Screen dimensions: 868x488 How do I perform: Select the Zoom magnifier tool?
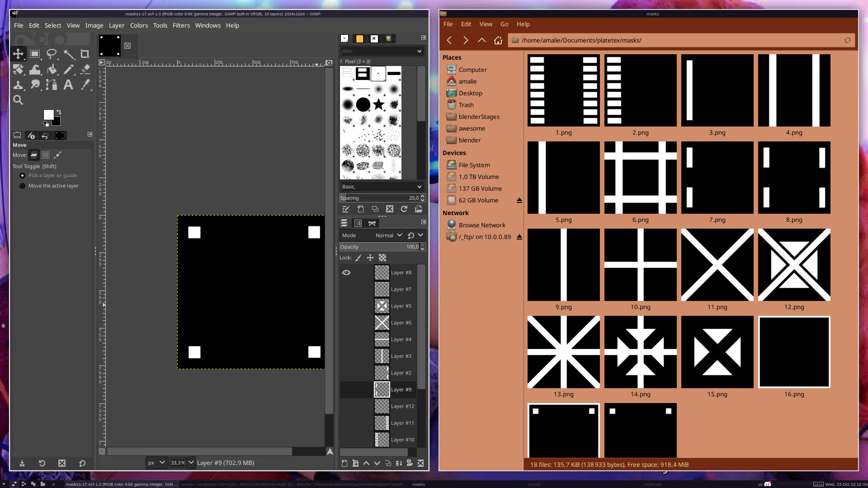coord(18,100)
